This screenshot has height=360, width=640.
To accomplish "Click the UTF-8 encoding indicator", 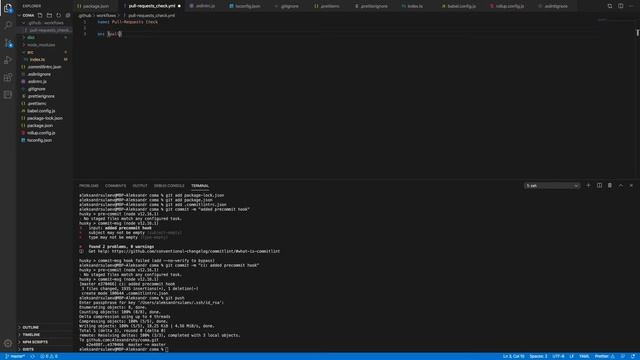I will click(x=558, y=356).
